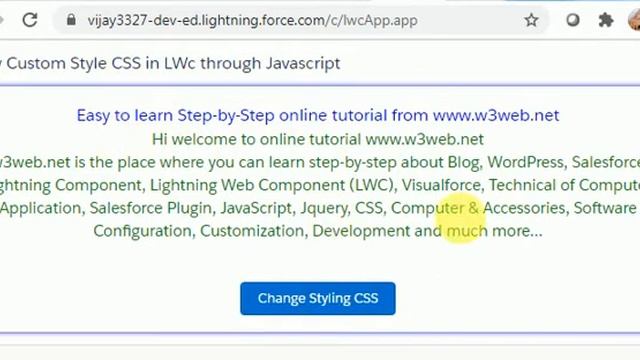
Task: Click the heading 'Custom Style CSS in LWc through Javascript'
Action: 173,63
